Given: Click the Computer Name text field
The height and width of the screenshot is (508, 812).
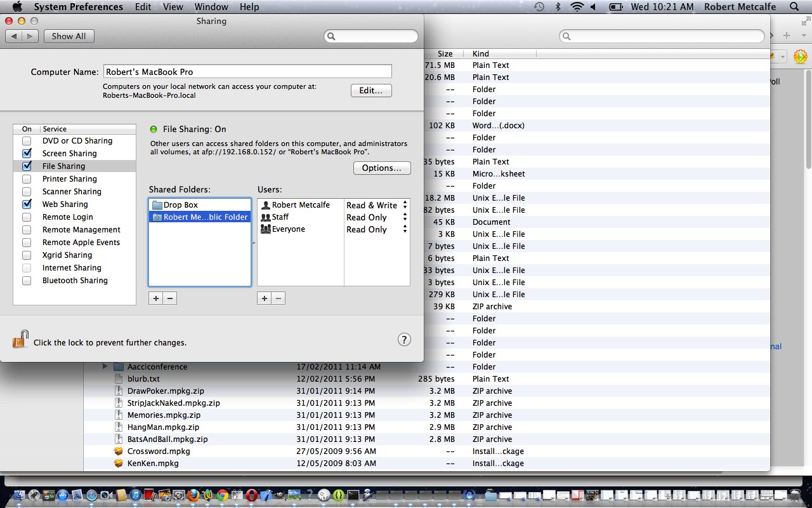Looking at the screenshot, I should coord(247,72).
